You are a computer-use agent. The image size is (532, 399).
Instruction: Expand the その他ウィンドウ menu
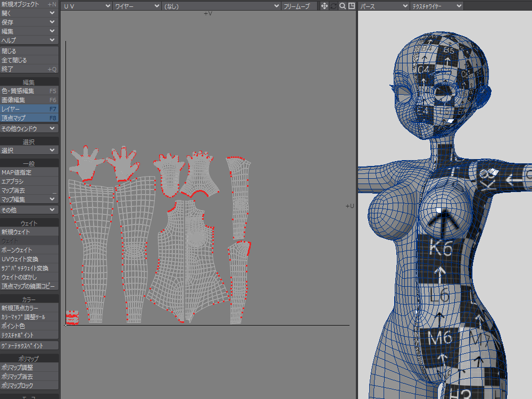(29, 129)
